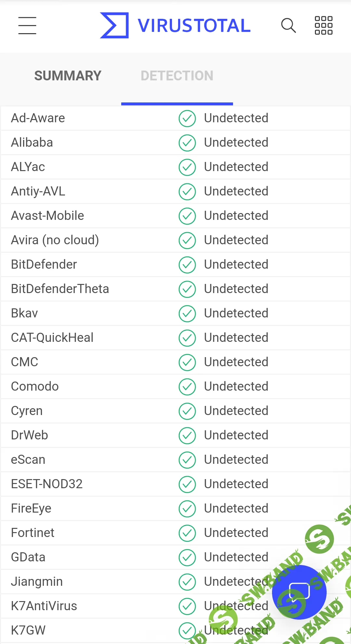Open the search magnifier icon

[x=288, y=25]
